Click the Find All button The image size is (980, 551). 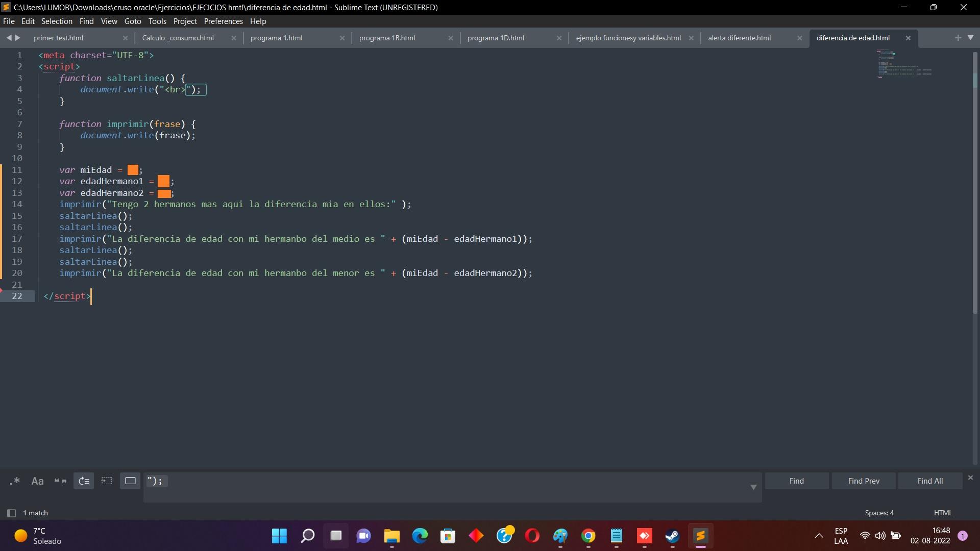point(930,481)
